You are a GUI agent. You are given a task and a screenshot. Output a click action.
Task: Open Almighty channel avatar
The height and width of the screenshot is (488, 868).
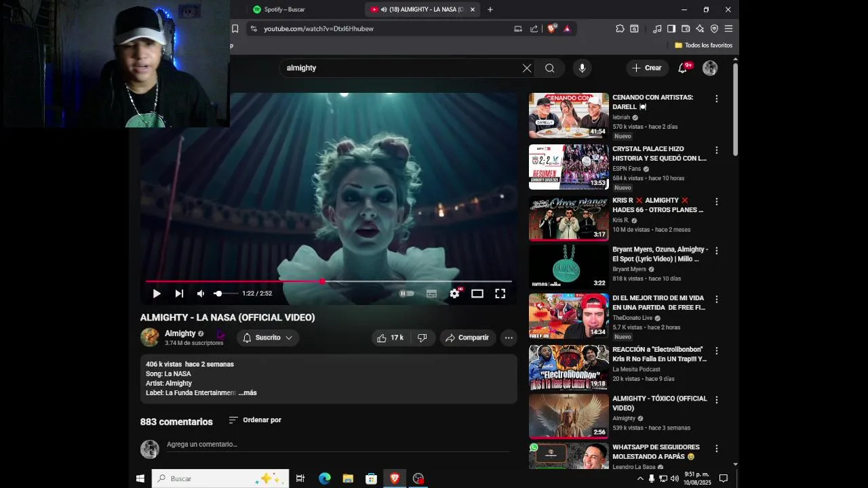point(150,337)
